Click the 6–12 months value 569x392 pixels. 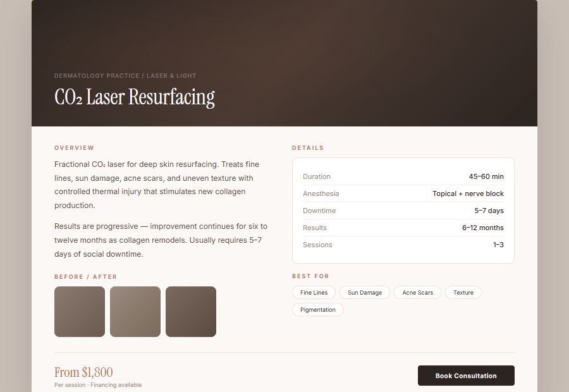[483, 228]
